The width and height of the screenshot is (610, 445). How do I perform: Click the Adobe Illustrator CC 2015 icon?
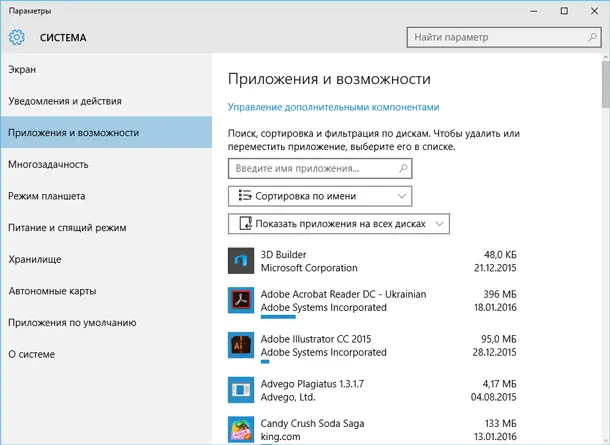(241, 345)
